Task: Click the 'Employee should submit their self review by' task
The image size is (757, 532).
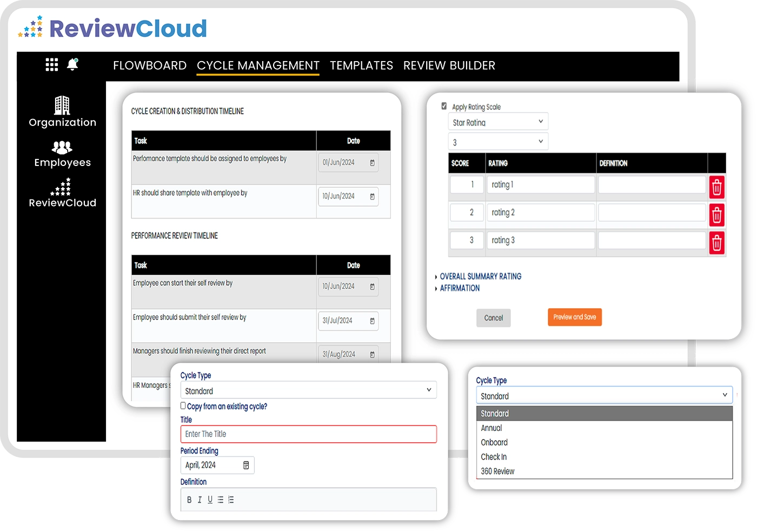Action: click(x=189, y=317)
